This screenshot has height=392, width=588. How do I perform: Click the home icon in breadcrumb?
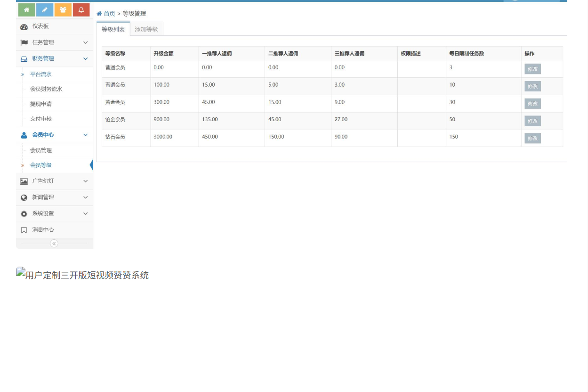(99, 14)
